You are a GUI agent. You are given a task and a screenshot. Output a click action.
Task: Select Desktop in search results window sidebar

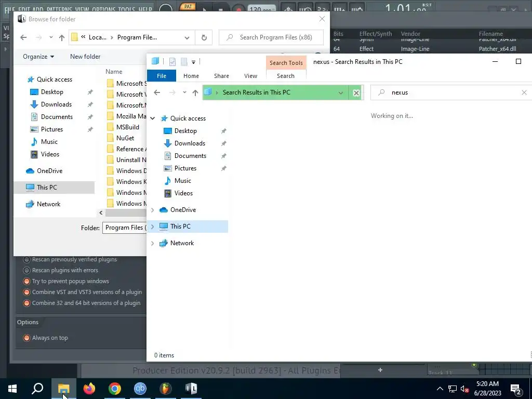click(x=185, y=131)
